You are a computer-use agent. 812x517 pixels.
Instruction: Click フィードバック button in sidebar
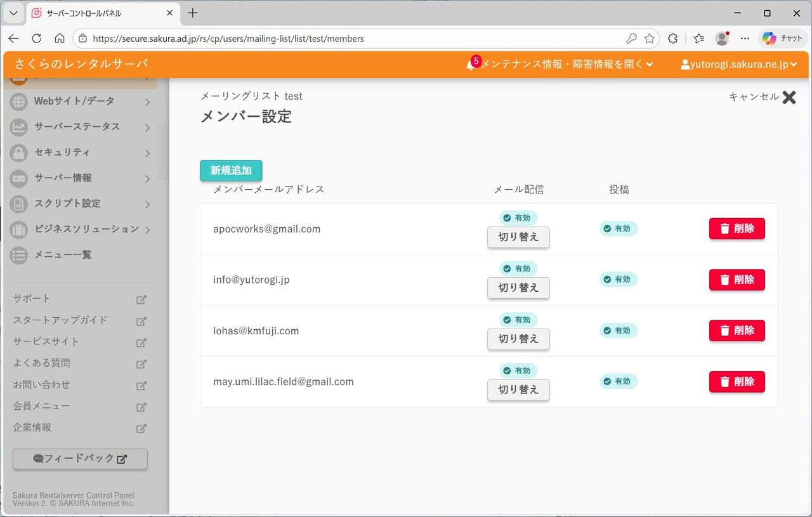pyautogui.click(x=80, y=459)
